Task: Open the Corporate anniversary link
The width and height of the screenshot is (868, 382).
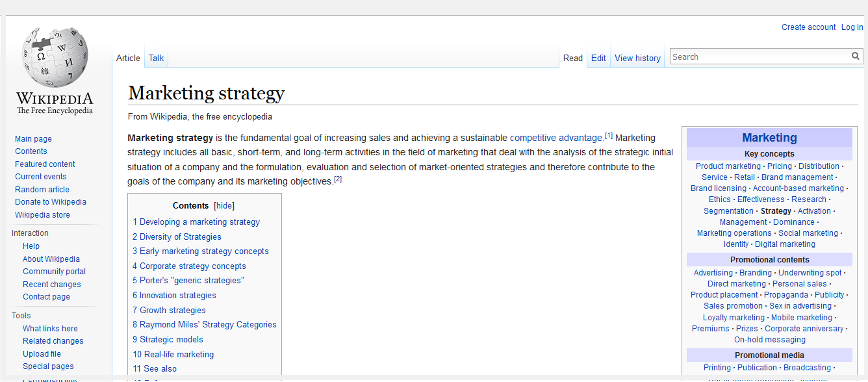Action: pos(804,329)
